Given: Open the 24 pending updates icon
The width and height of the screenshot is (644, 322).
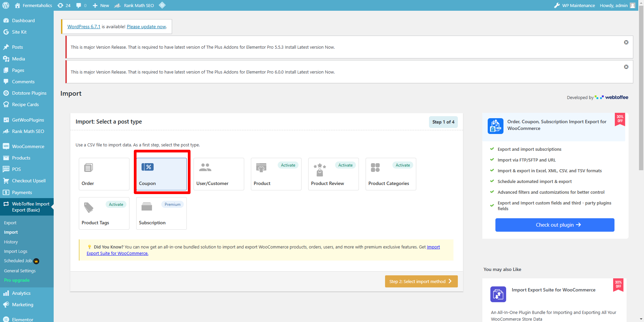Looking at the screenshot, I should pyautogui.click(x=64, y=5).
